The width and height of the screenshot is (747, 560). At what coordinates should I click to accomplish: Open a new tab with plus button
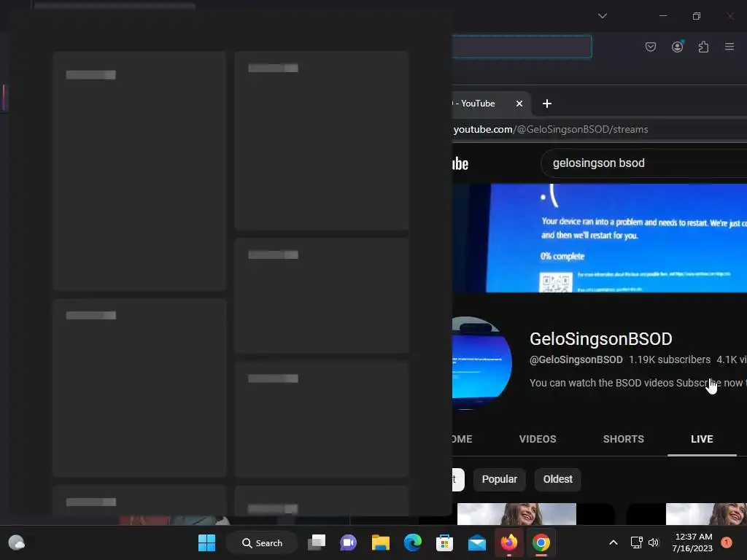click(547, 104)
